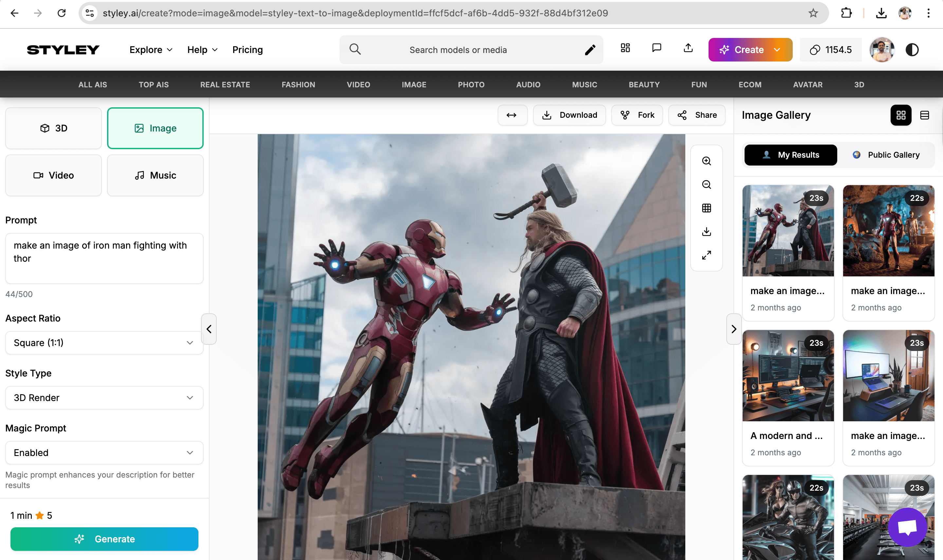Open the purple chat support bubble

pos(907,527)
